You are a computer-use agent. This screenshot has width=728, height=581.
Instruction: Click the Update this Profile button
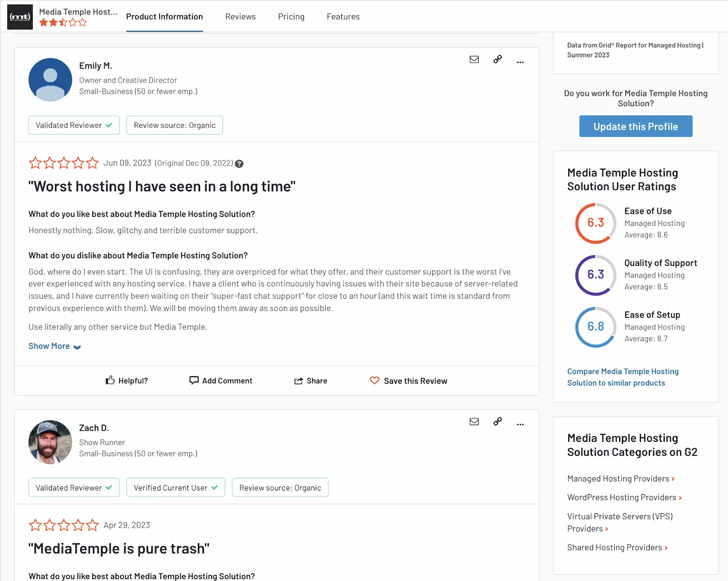pos(636,126)
